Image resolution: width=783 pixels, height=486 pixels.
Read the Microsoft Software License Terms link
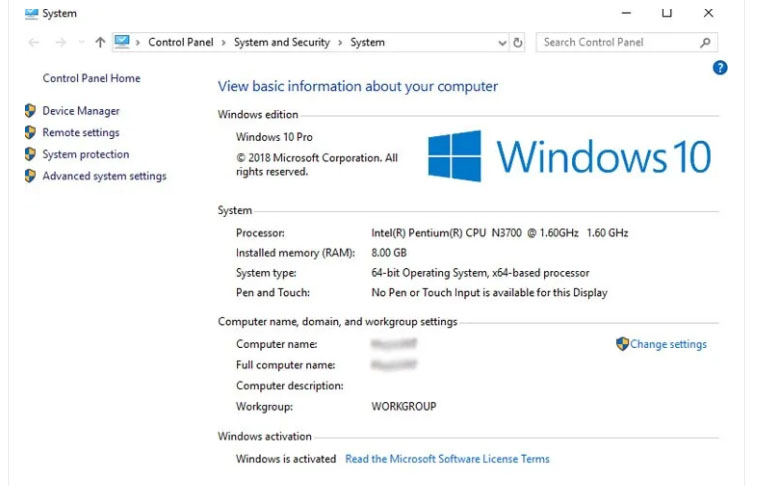(447, 459)
